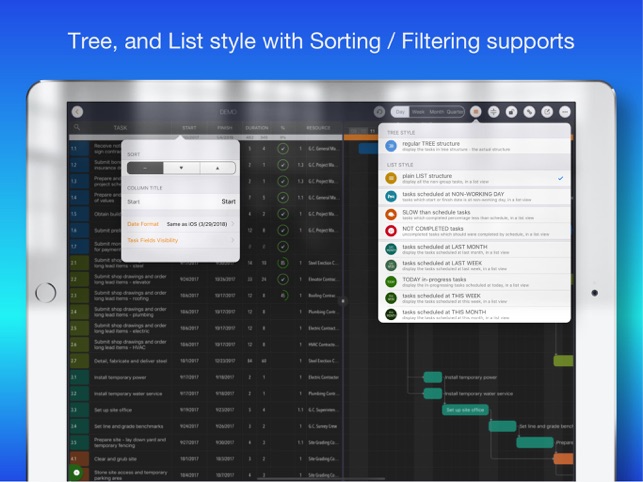Choose plain LIST structure option

click(474, 178)
